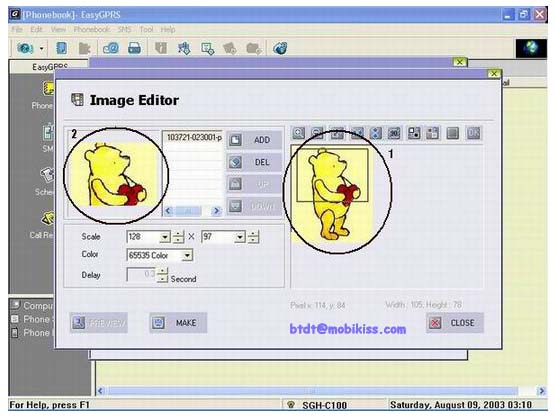Click the zoom out magnifier icon
Image resolution: width=556 pixels, height=417 pixels.
[x=317, y=133]
